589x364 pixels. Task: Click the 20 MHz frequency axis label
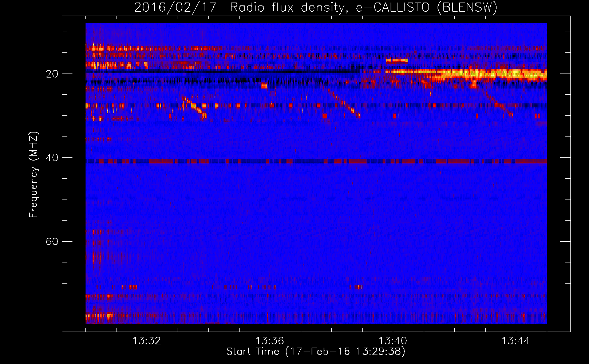click(x=52, y=74)
